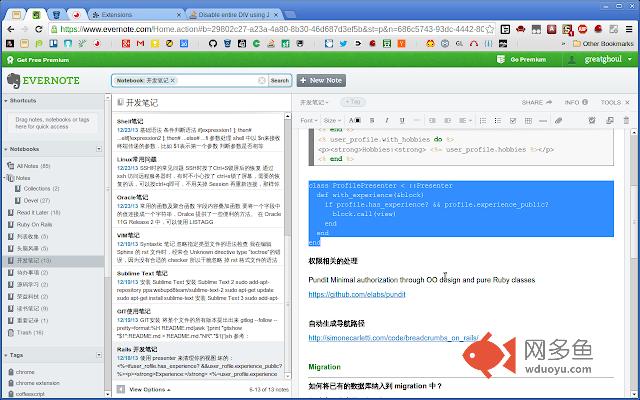This screenshot has height=400, width=640.
Task: Set a reminder with the alarm icon
Action: point(592,120)
